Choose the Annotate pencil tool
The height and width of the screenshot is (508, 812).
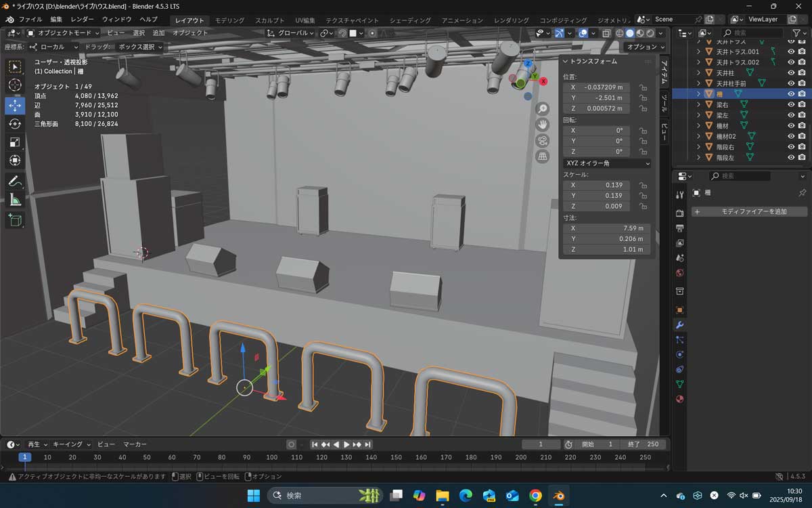(15, 181)
